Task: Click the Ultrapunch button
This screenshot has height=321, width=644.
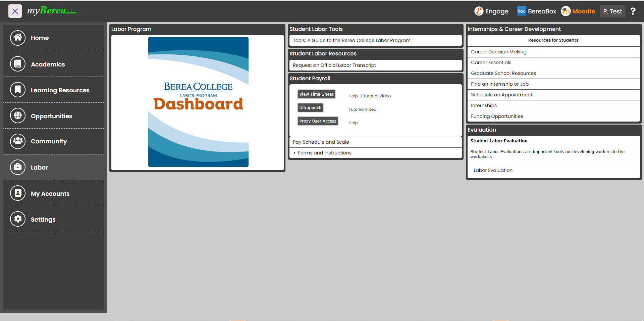Action: coord(310,108)
